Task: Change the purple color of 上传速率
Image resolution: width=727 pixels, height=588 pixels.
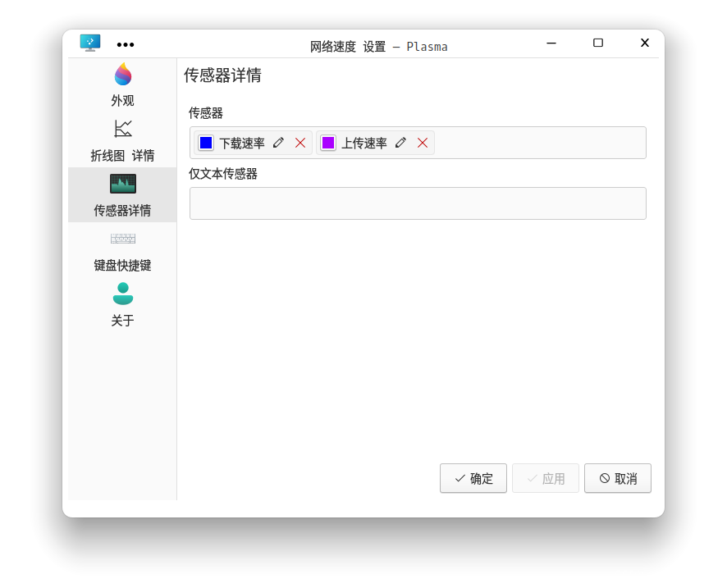Action: [x=328, y=143]
